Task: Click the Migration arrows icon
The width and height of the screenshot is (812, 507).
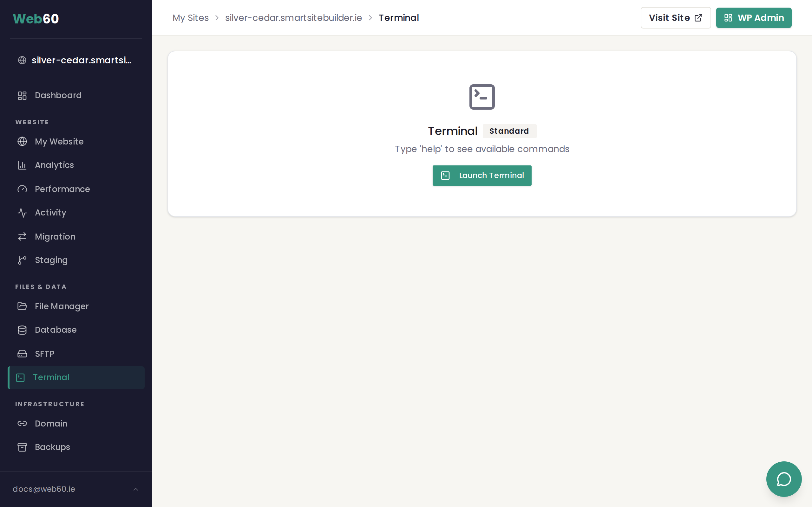Action: point(22,237)
